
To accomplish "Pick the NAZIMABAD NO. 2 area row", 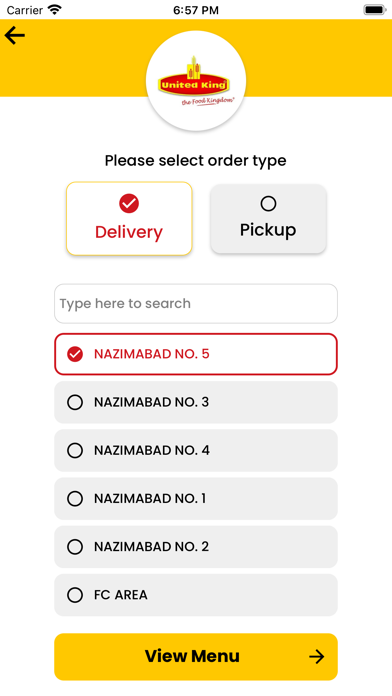I will 196,547.
